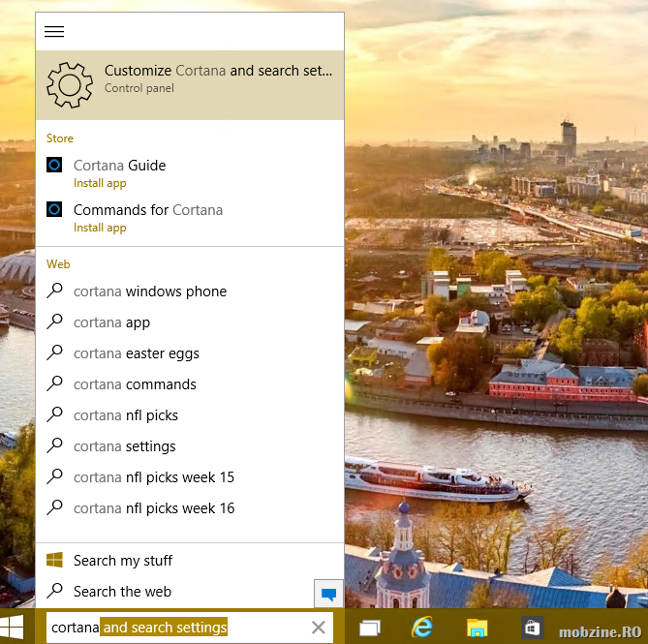Clear the search box with the X
Viewport: 648px width, 644px height.
click(319, 628)
